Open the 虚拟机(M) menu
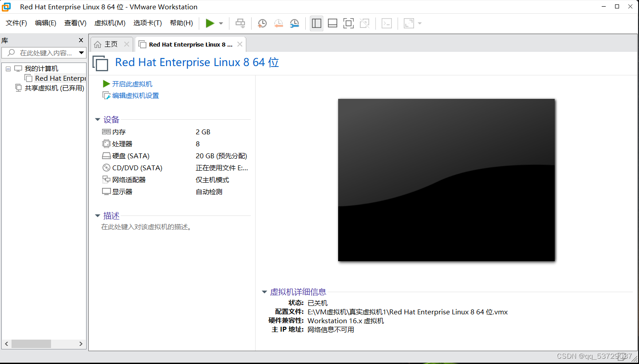Screen dimensions: 639x364 point(110,23)
